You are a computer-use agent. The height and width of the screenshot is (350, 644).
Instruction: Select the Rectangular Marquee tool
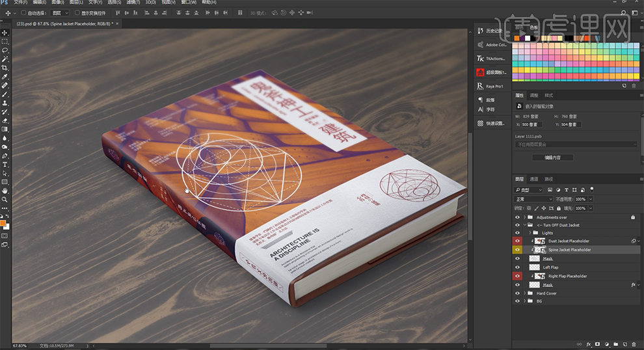click(x=5, y=42)
